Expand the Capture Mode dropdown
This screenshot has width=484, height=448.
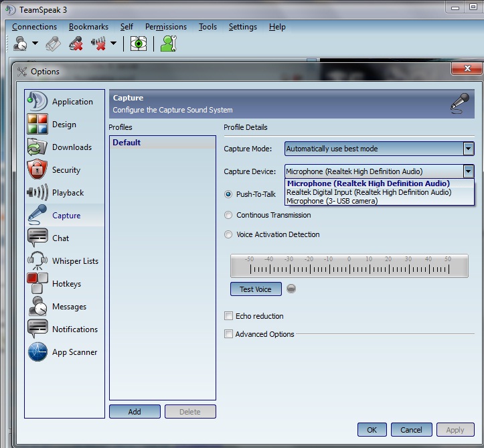379,149
